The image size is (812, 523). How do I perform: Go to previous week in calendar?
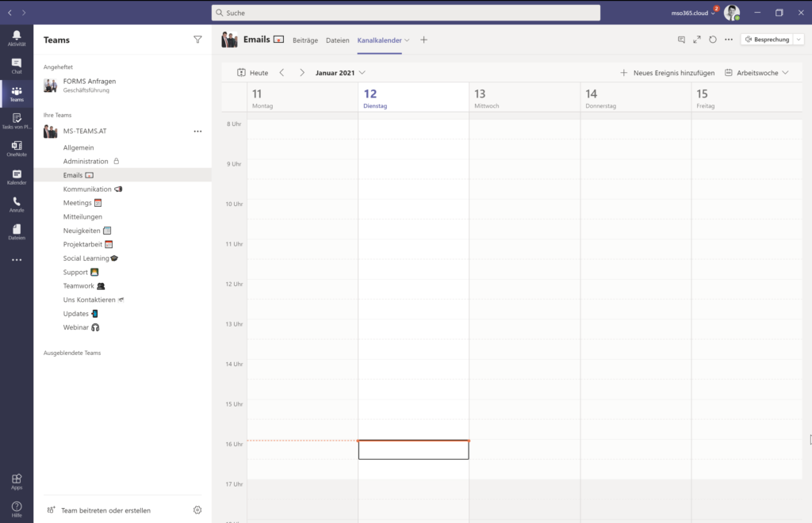(282, 73)
